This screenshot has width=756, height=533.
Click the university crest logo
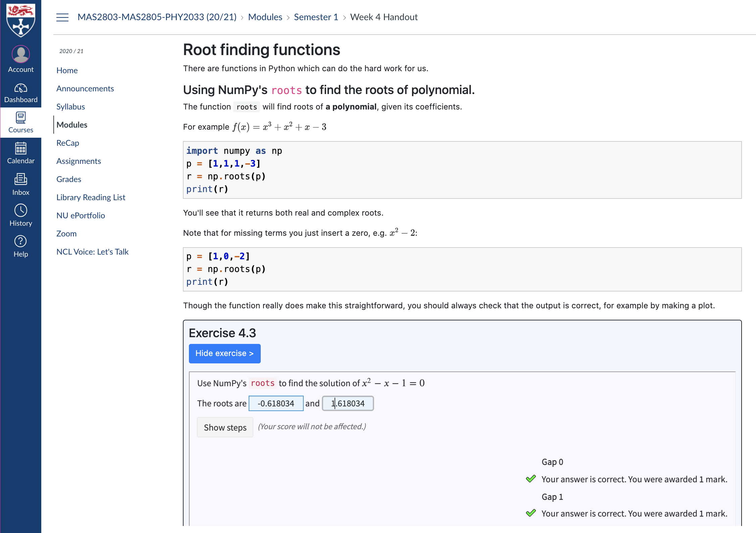(x=21, y=19)
